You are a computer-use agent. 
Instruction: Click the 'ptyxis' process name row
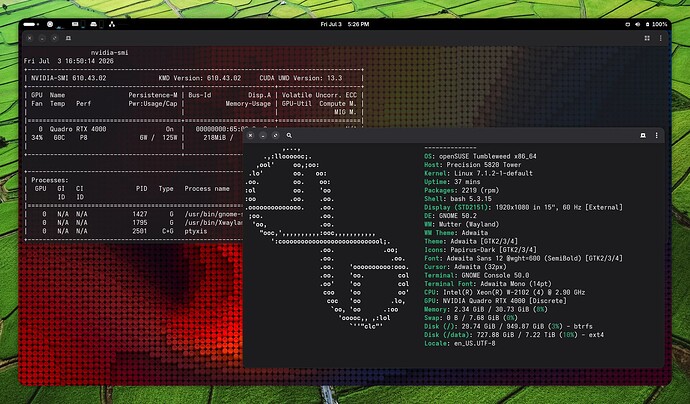(x=196, y=231)
